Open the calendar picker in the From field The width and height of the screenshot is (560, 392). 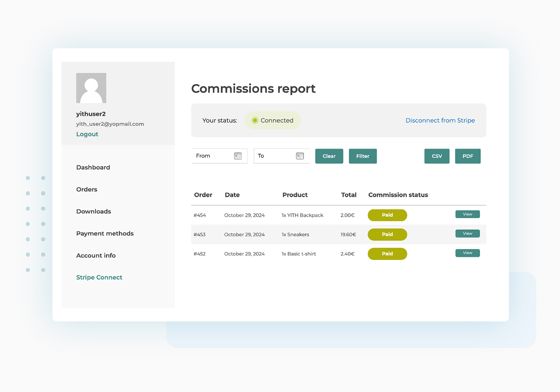click(238, 156)
